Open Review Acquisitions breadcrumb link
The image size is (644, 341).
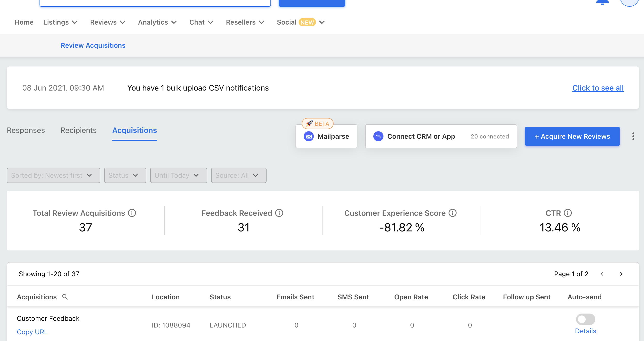93,45
